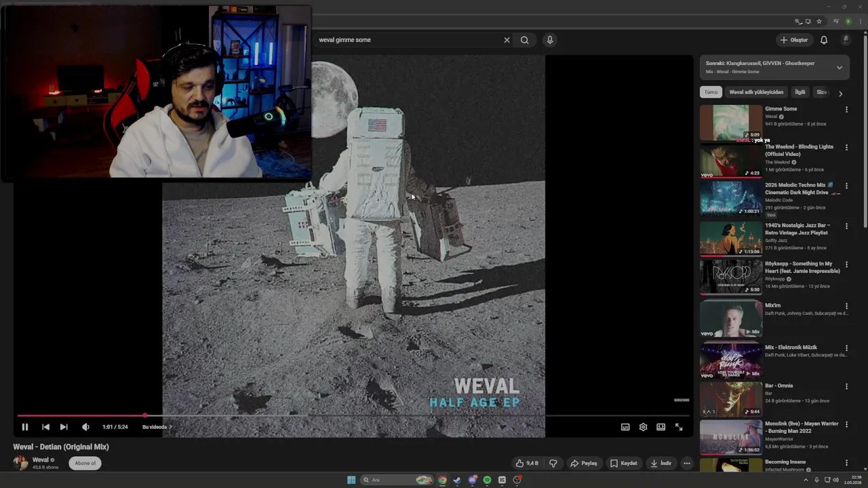The height and width of the screenshot is (488, 868).
Task: Open the Chrome media control icon
Action: coord(835,22)
